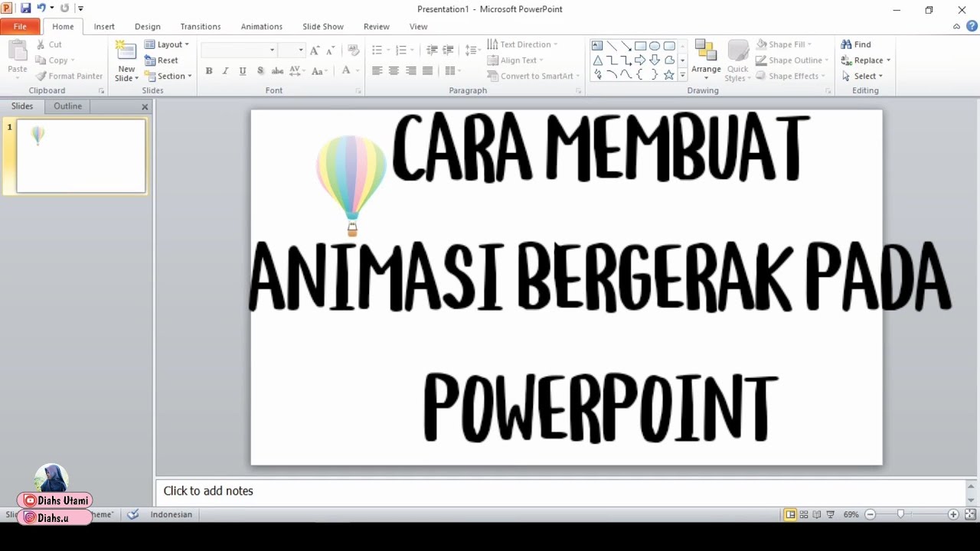Click Increase List Level icon
980x551 pixels.
(448, 51)
